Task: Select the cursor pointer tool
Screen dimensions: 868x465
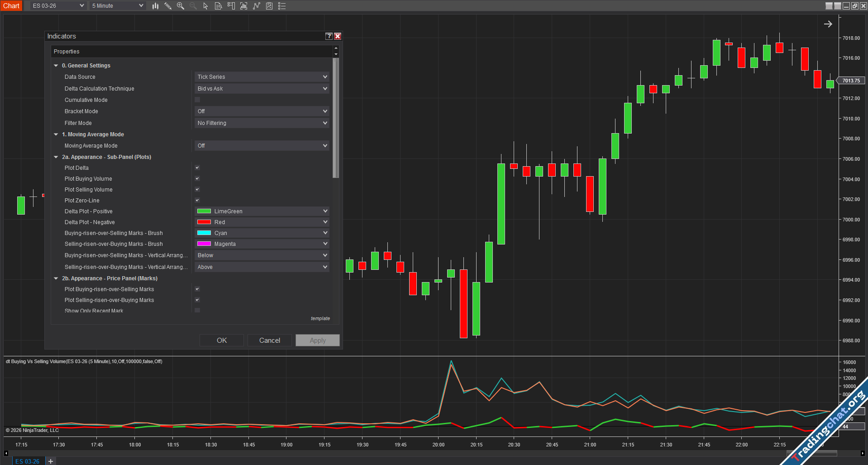Action: coord(205,6)
